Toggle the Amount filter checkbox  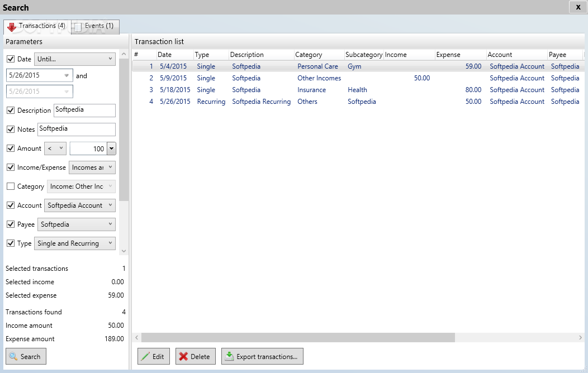point(11,149)
